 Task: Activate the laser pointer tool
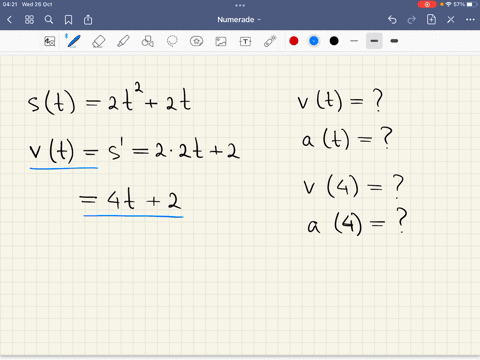coord(270,41)
